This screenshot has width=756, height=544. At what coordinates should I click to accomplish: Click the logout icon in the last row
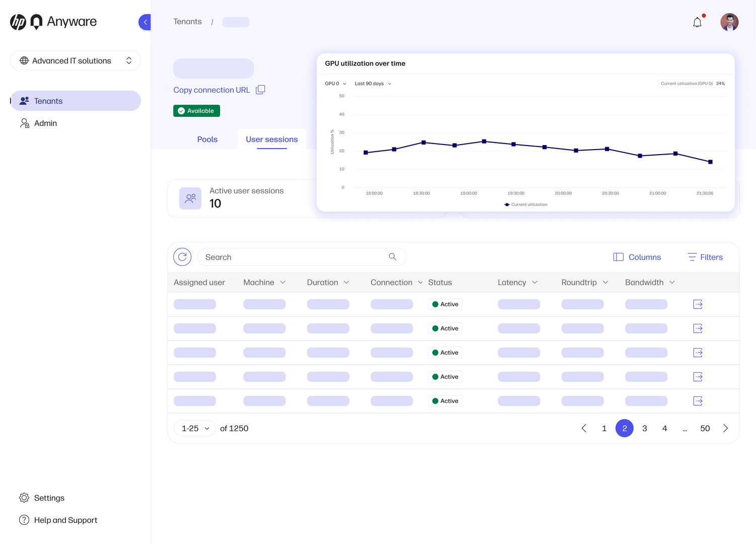[698, 401]
